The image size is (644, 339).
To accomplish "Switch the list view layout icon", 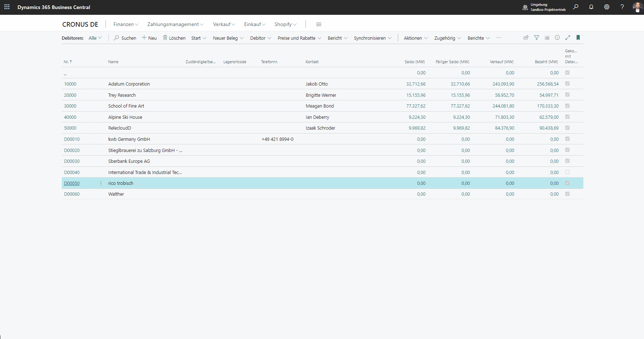I will pyautogui.click(x=547, y=38).
